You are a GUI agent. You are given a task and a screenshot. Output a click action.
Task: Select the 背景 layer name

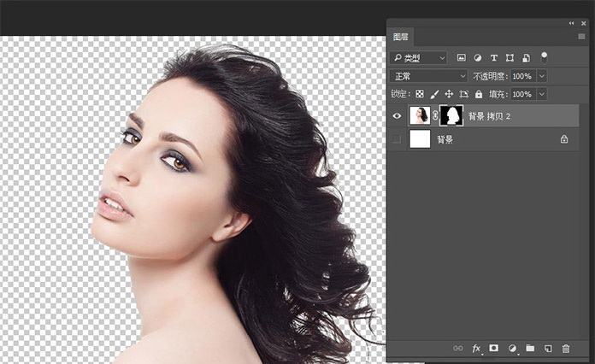tap(445, 139)
